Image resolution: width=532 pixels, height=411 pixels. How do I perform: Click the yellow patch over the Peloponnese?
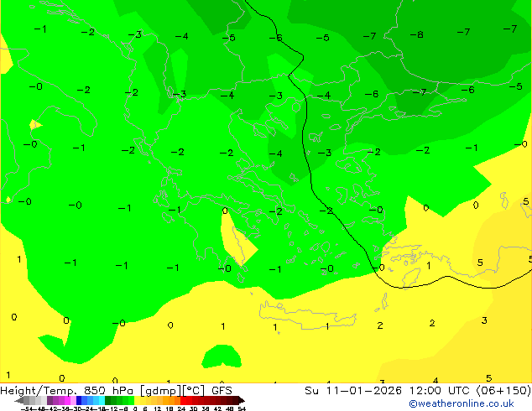pos(237,237)
